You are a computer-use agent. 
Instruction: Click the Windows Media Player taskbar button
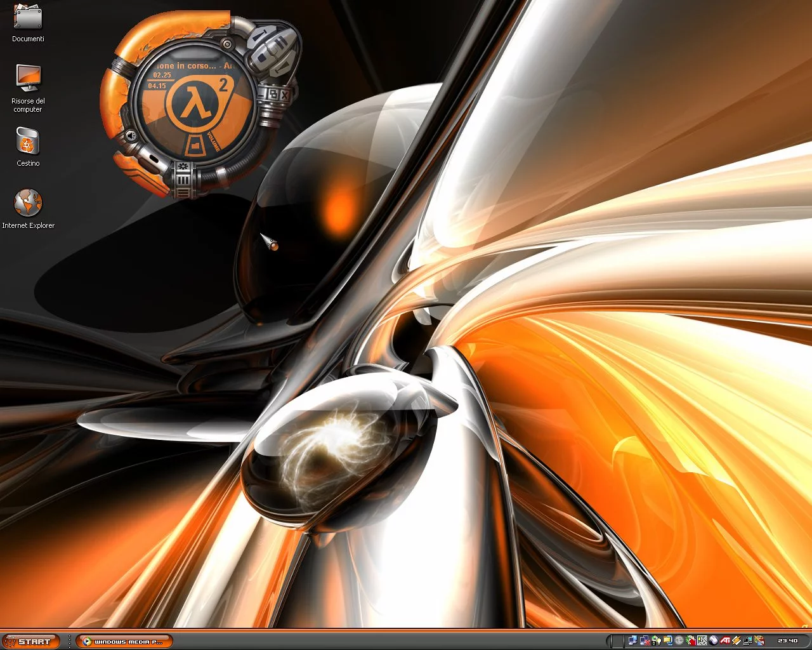point(124,641)
